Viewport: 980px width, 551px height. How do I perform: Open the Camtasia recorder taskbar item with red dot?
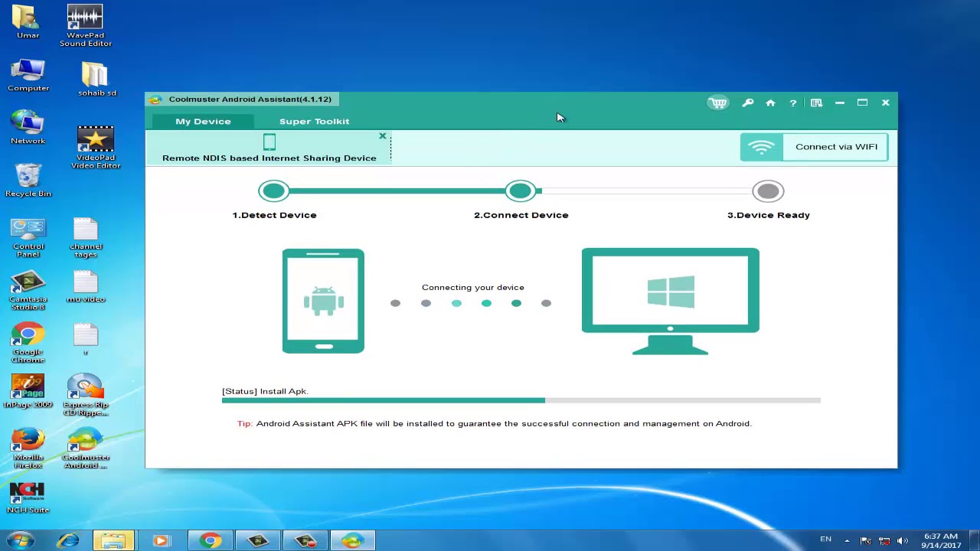pos(305,540)
